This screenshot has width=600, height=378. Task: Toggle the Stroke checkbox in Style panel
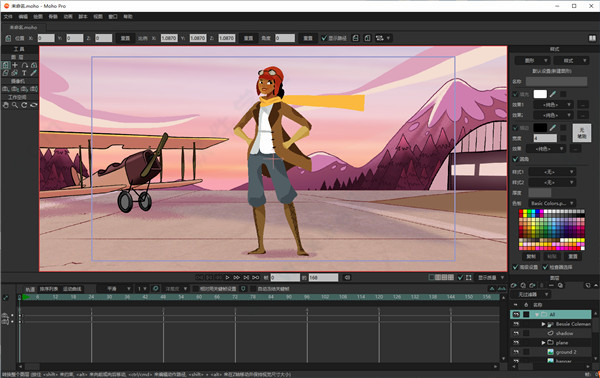515,127
